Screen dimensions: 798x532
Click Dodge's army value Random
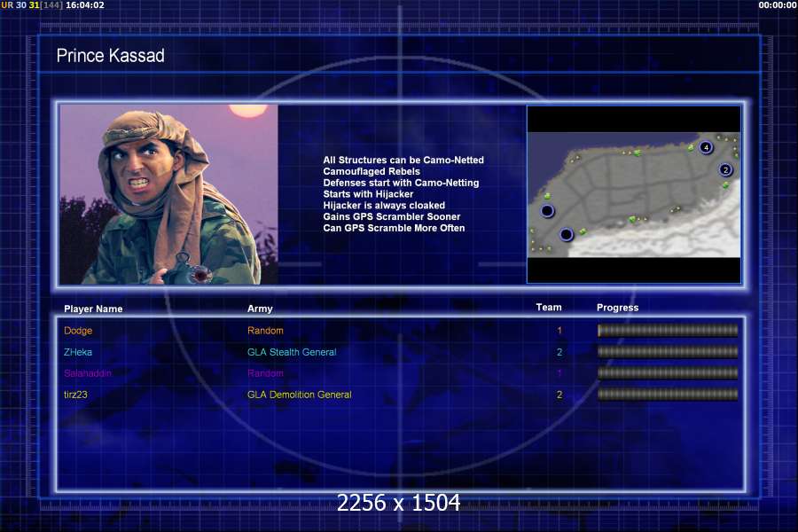(265, 331)
